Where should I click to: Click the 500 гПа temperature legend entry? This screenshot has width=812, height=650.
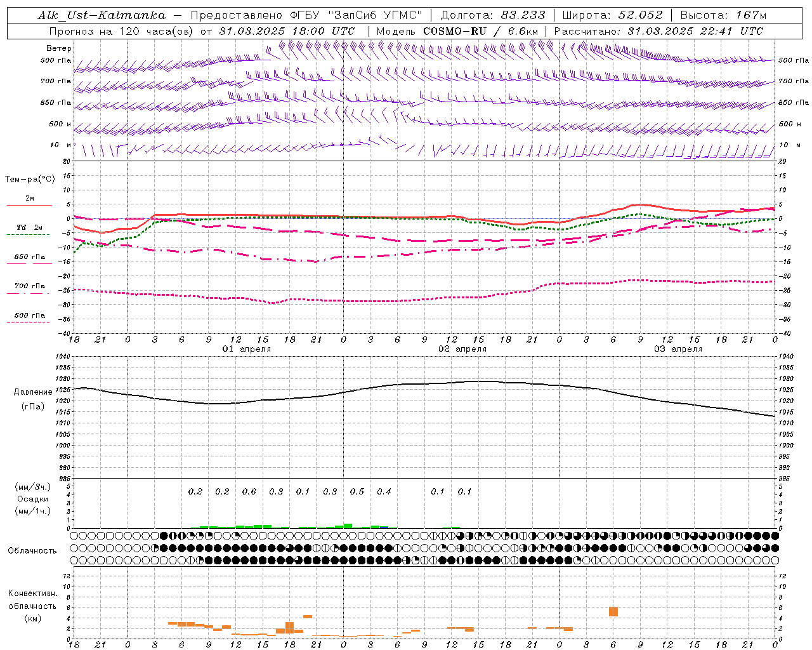coord(30,315)
